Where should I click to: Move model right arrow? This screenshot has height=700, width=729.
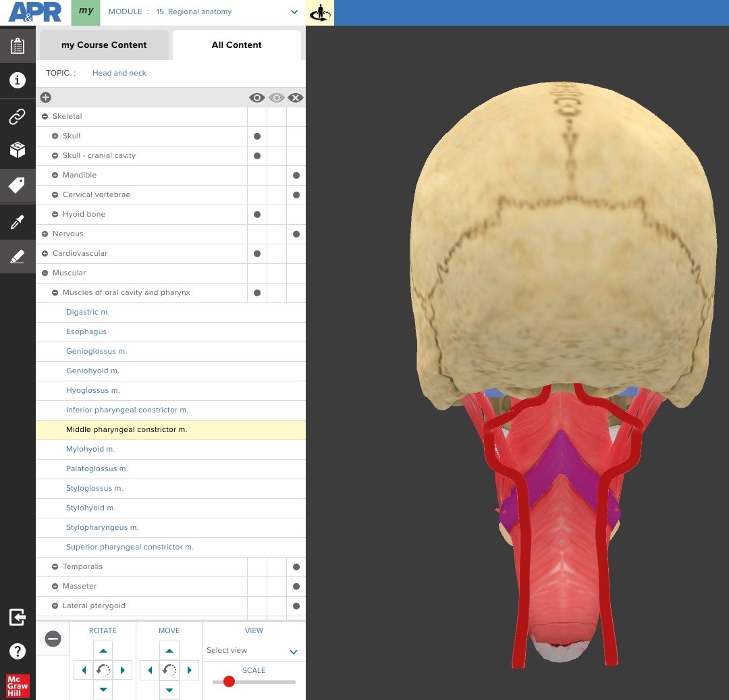pyautogui.click(x=189, y=670)
